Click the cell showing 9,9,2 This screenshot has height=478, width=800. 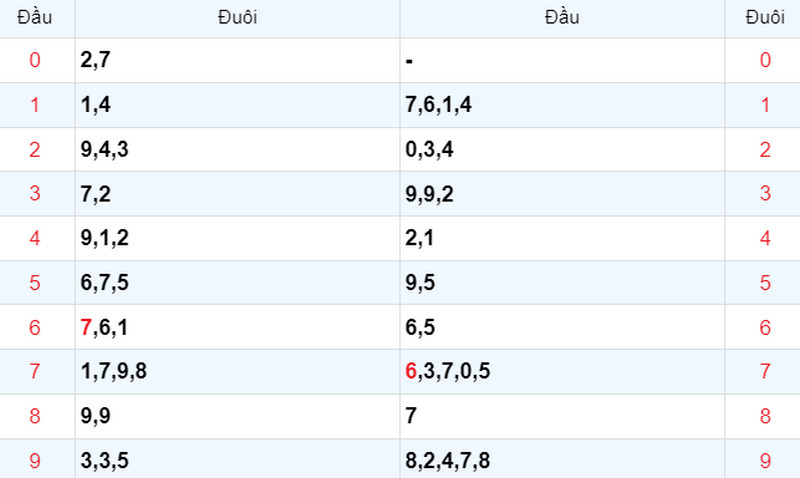(x=562, y=194)
